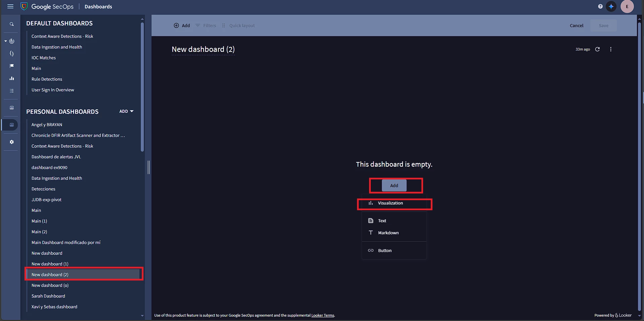Open User Sign In Overview dashboard

point(53,90)
